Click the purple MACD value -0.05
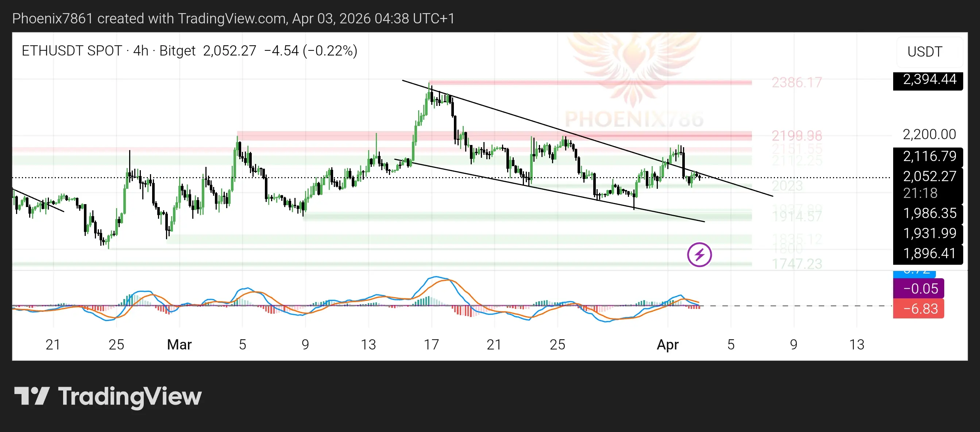 (x=920, y=288)
